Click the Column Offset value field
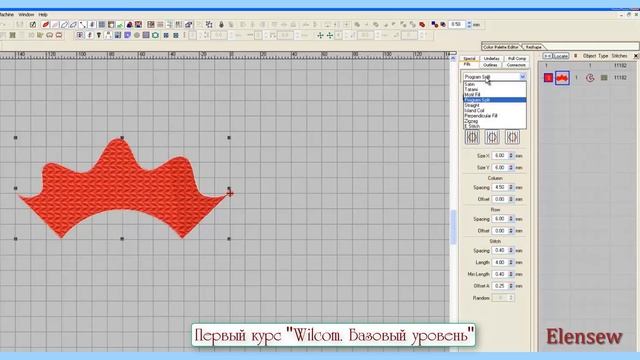The height and width of the screenshot is (360, 640). click(x=500, y=199)
